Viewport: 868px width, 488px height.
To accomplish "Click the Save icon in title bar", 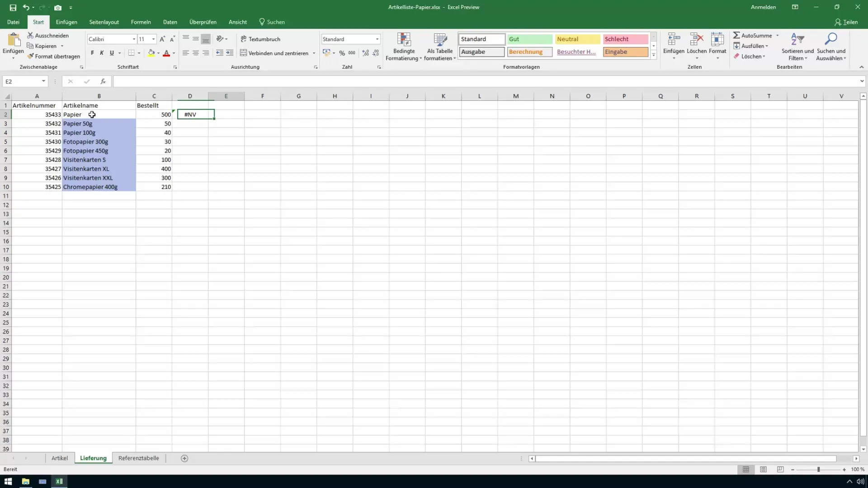I will coord(13,8).
